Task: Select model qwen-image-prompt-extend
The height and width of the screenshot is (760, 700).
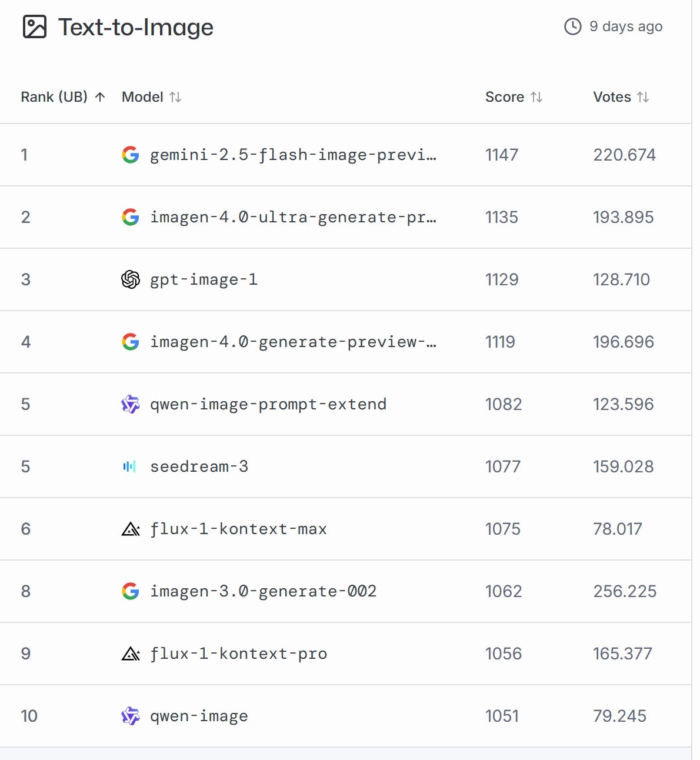Action: point(268,404)
